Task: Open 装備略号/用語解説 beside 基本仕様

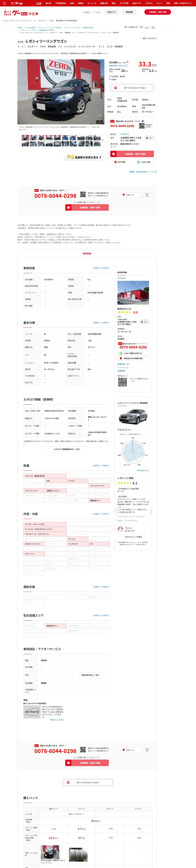Action: pyautogui.click(x=101, y=323)
